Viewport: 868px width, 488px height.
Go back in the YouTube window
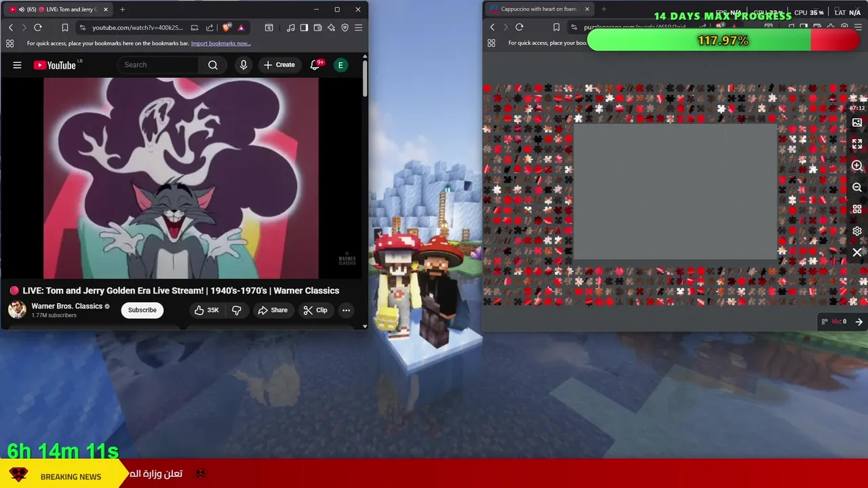coord(11,27)
